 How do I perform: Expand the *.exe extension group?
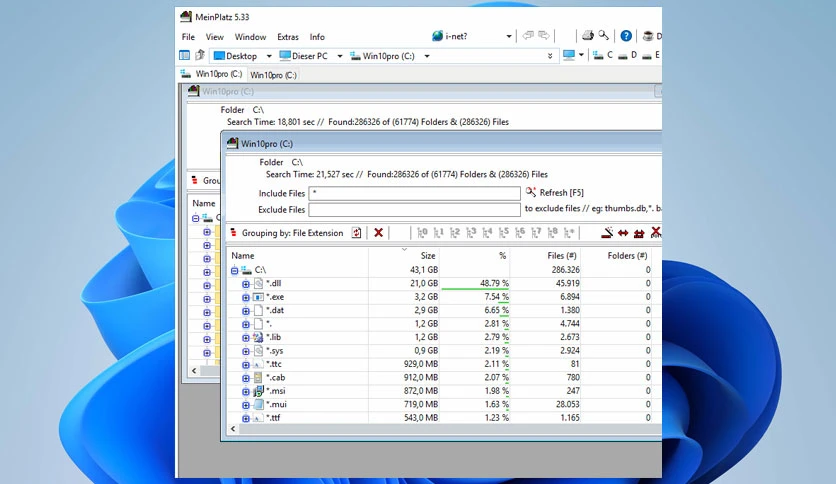pyautogui.click(x=246, y=297)
